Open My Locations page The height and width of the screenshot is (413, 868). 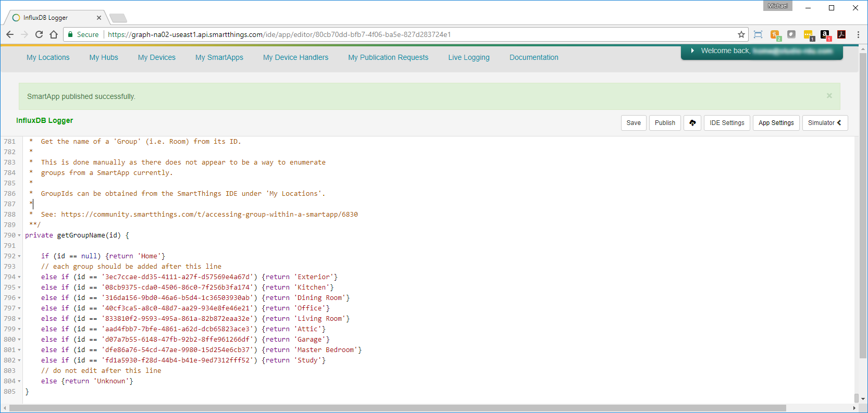(x=48, y=57)
